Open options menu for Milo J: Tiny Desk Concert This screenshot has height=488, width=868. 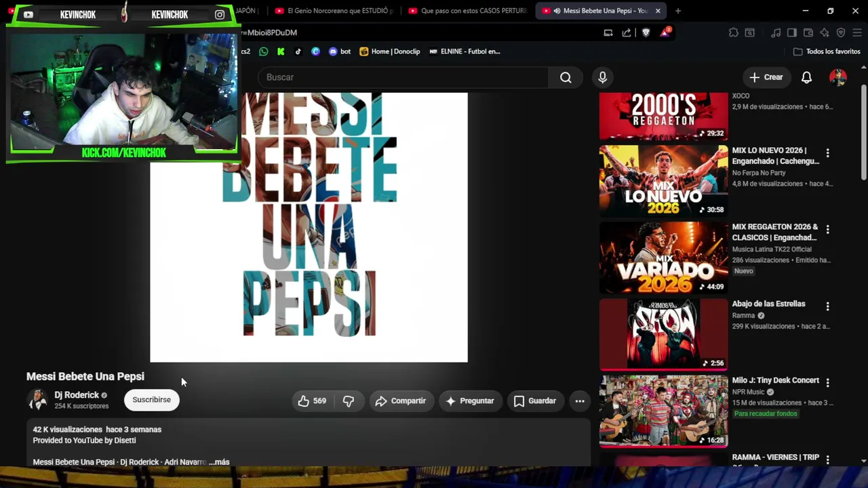tap(827, 383)
